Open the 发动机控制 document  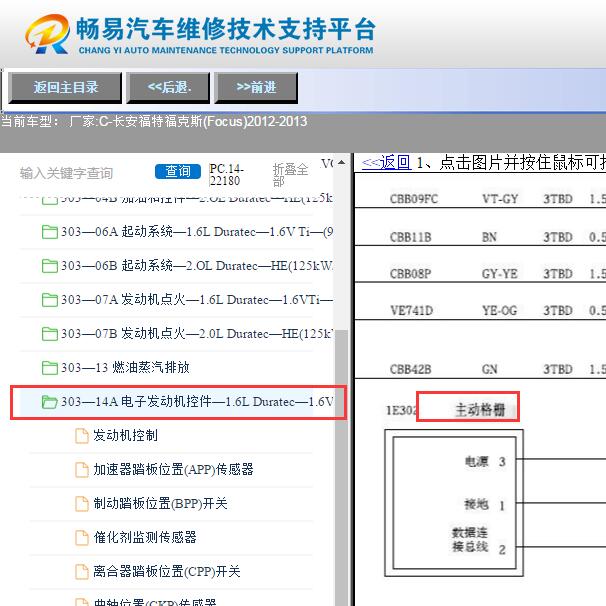click(x=125, y=436)
